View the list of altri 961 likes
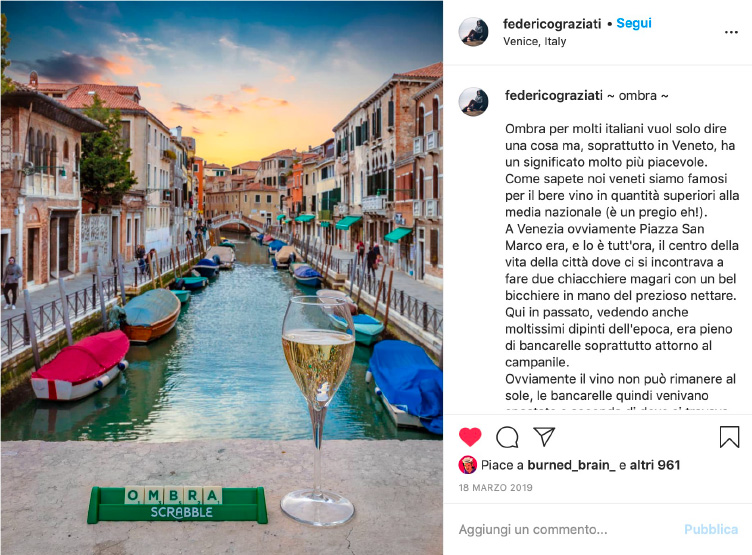752x555 pixels. (655, 465)
